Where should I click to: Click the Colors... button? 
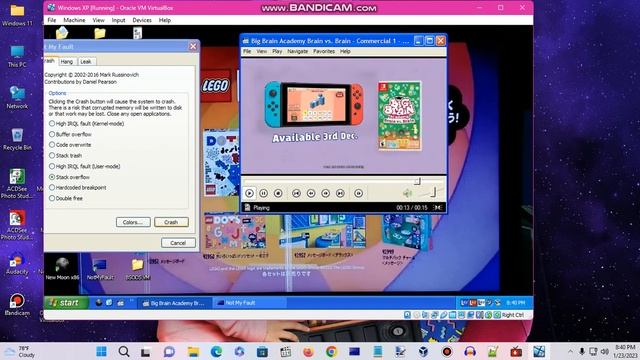[133, 222]
